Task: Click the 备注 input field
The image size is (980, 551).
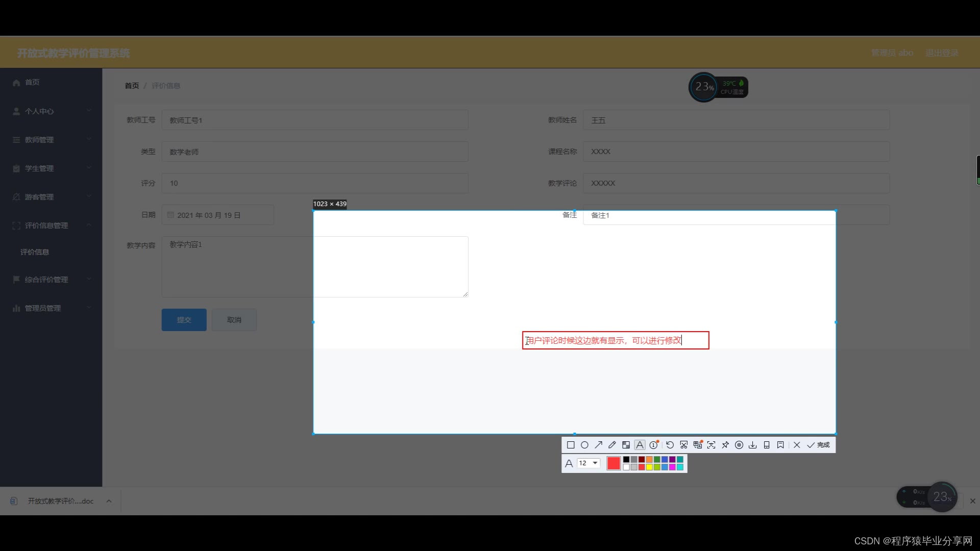Action: (x=737, y=215)
